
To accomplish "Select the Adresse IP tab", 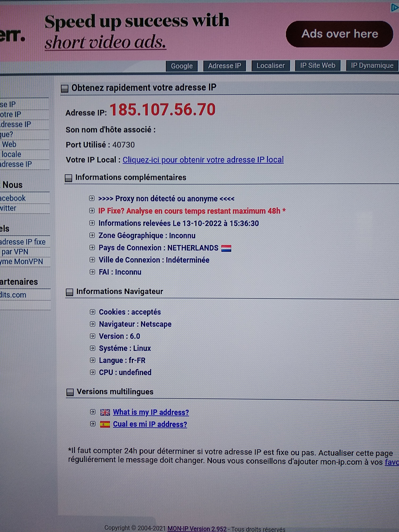I will pos(224,66).
